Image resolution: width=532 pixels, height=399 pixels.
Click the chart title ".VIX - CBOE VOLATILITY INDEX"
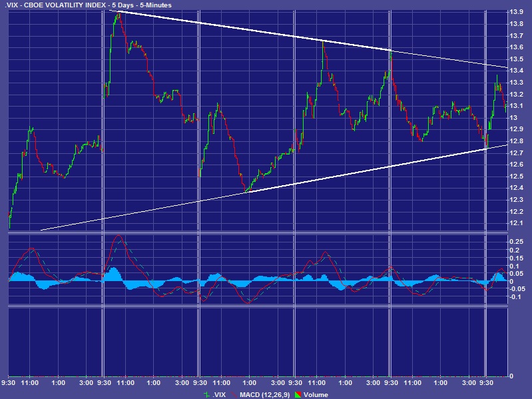coord(55,5)
